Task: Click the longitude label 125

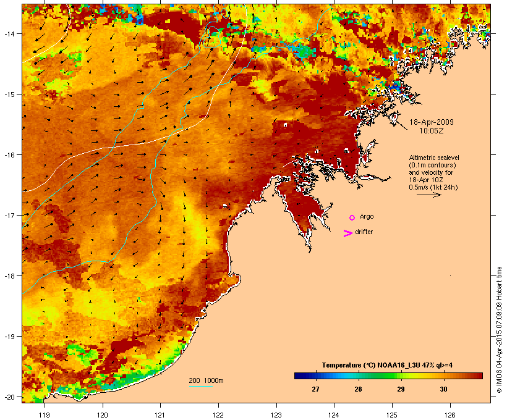Action: (x=392, y=415)
